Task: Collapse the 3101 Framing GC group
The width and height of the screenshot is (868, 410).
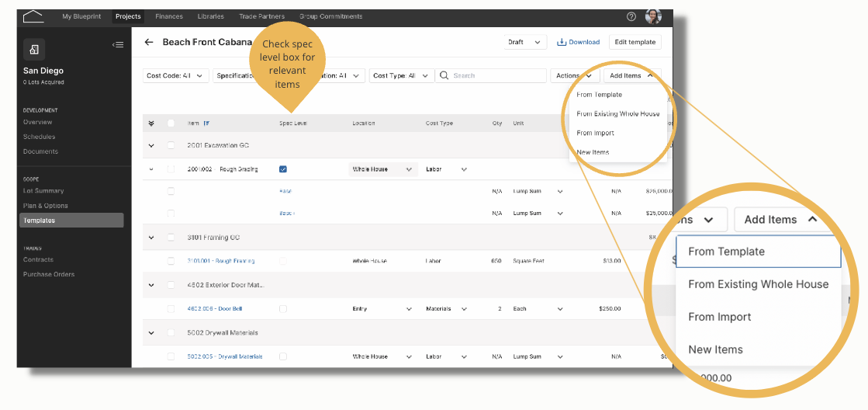Action: pyautogui.click(x=151, y=237)
